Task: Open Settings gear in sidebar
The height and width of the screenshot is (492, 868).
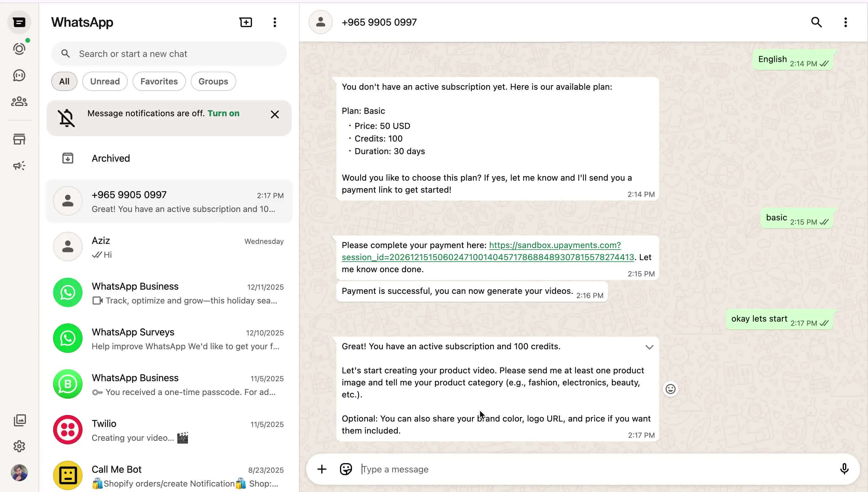Action: pyautogui.click(x=19, y=446)
